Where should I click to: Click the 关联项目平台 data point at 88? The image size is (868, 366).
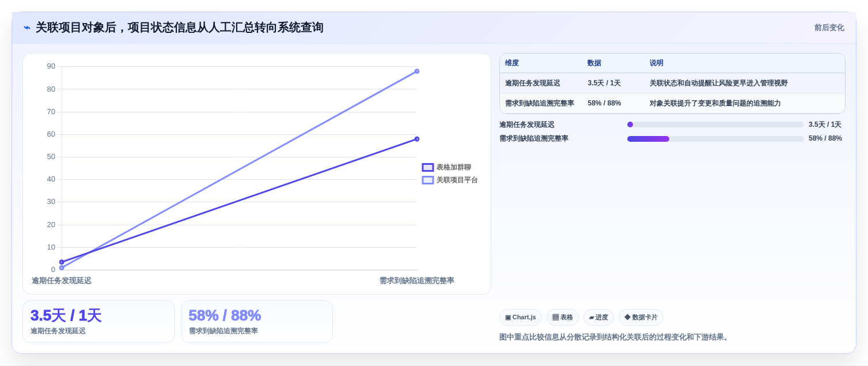pos(417,71)
